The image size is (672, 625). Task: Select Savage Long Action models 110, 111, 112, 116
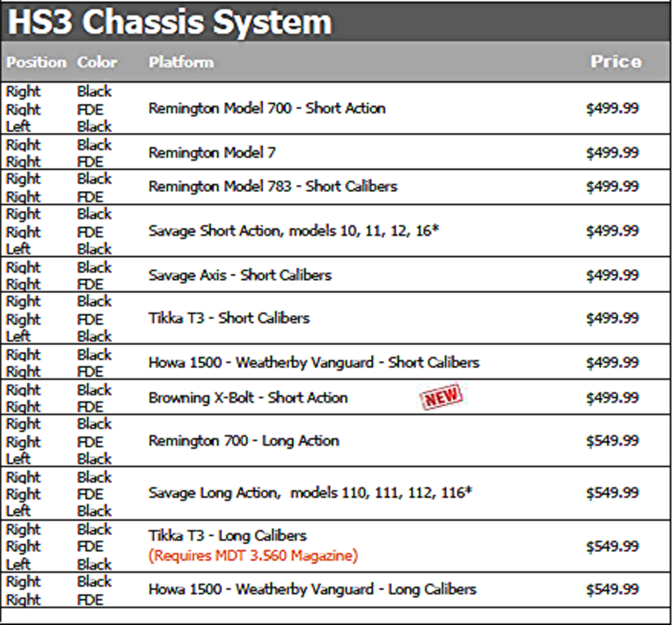pos(310,492)
